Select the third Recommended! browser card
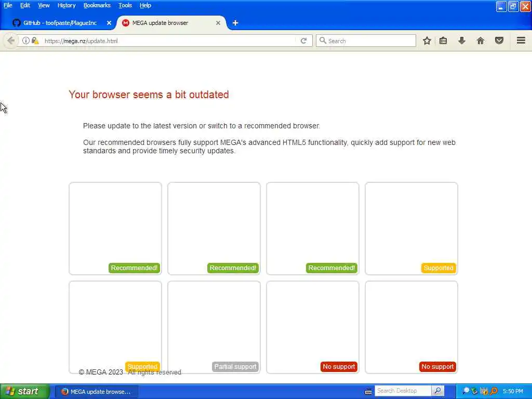This screenshot has width=532, height=399. pyautogui.click(x=313, y=229)
